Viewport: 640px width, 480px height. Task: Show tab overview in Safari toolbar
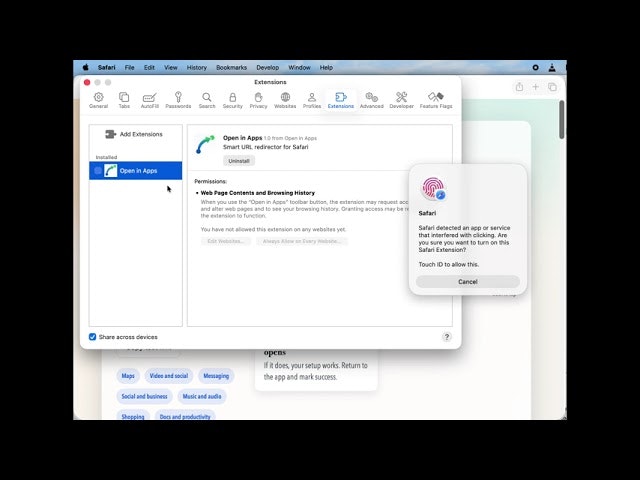click(552, 87)
